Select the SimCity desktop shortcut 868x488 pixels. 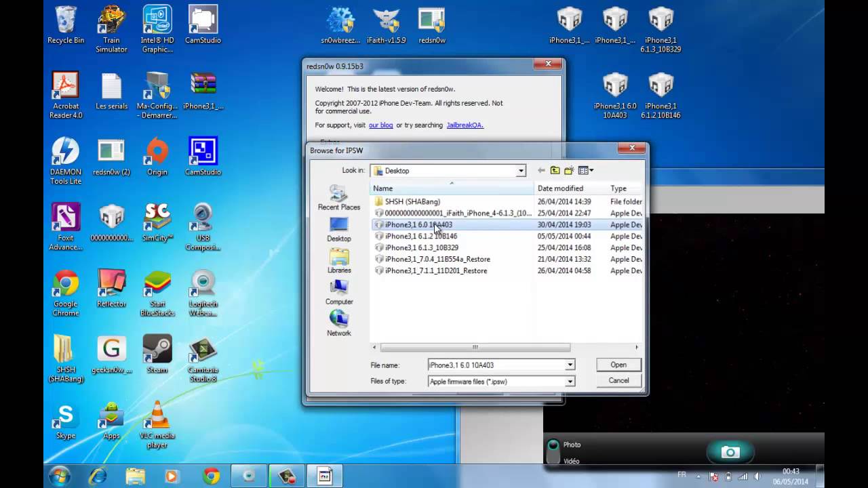[x=157, y=223]
